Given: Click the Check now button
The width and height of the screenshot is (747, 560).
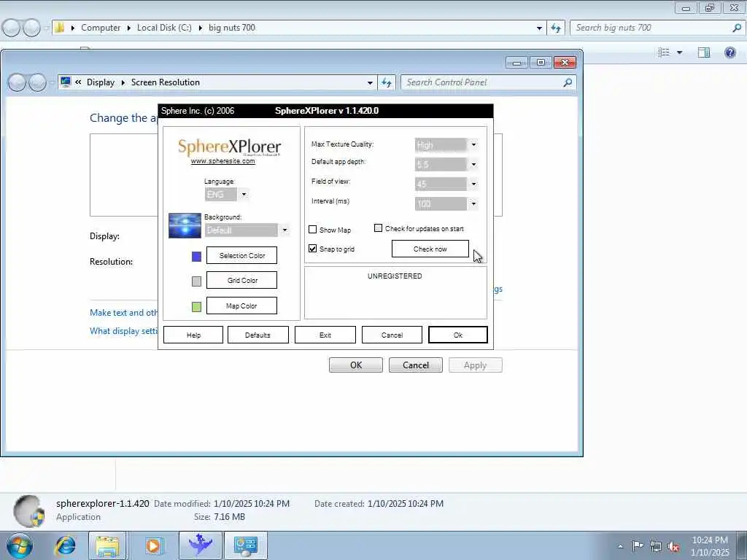Looking at the screenshot, I should (x=430, y=249).
